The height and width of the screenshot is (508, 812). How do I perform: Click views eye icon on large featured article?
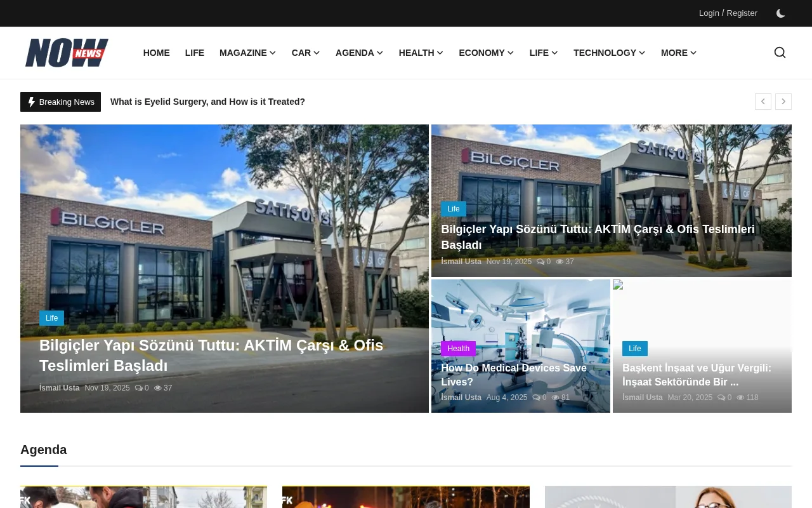point(158,388)
